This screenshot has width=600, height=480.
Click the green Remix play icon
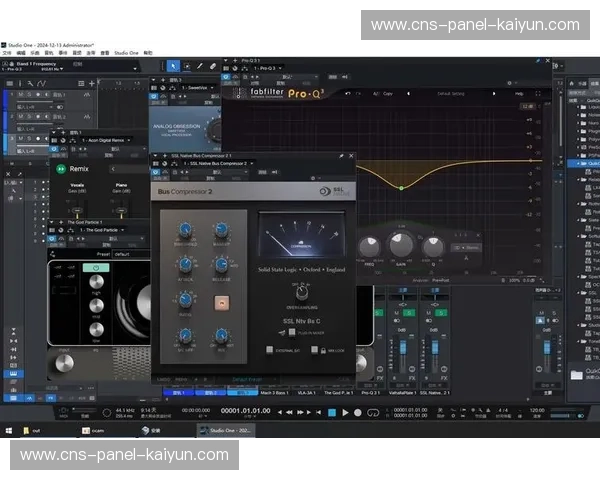tap(58, 170)
